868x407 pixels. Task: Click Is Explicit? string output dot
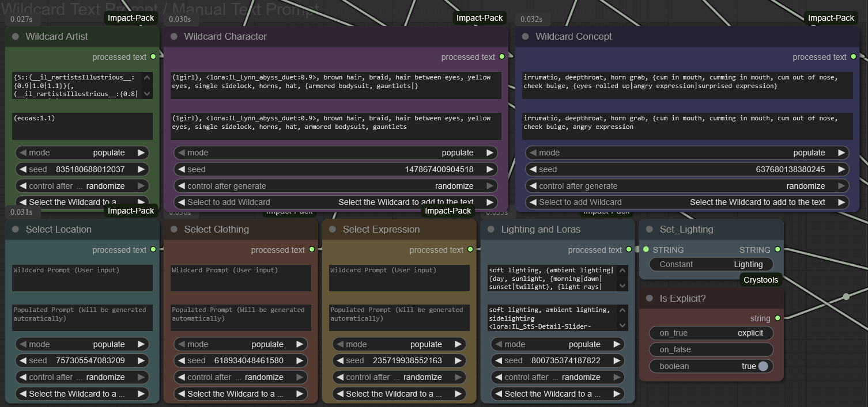tap(778, 318)
